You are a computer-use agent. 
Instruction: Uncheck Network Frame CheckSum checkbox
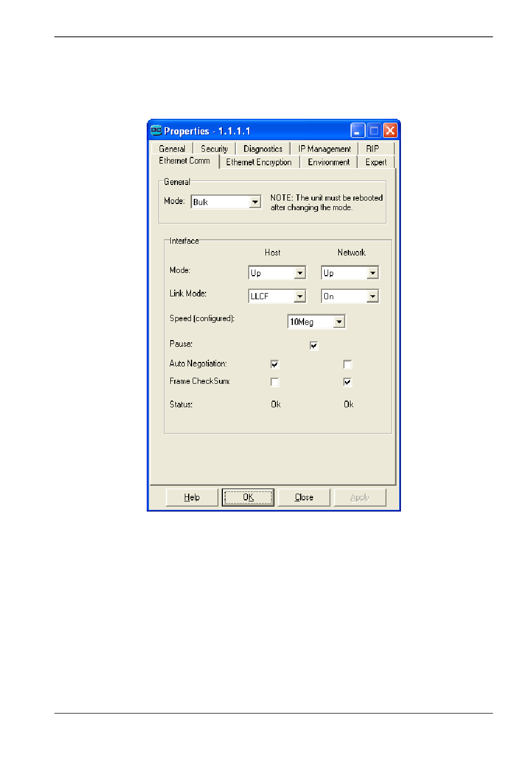348,382
